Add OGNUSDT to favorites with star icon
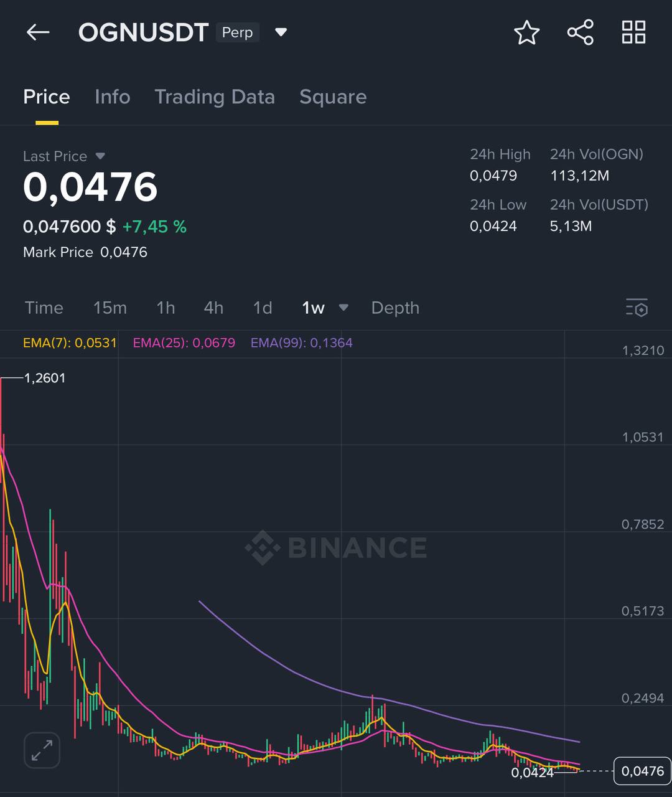 click(526, 32)
